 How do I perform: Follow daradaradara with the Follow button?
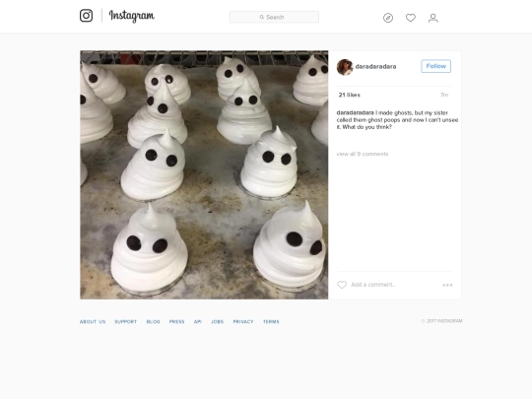(x=436, y=66)
